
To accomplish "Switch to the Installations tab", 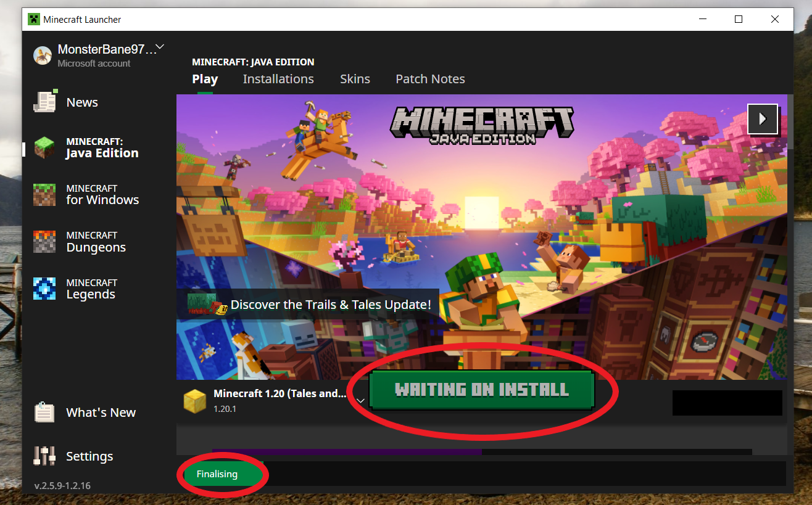I will [278, 79].
